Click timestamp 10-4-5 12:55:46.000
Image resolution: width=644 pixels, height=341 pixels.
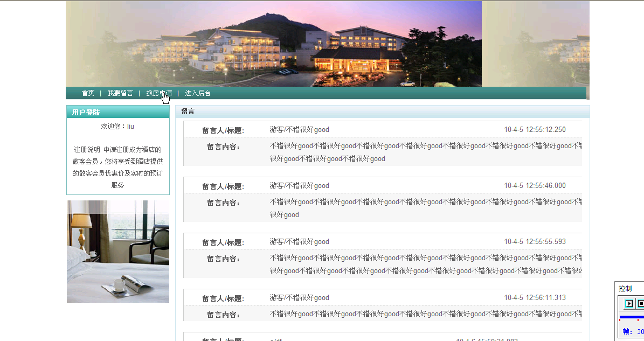click(535, 185)
